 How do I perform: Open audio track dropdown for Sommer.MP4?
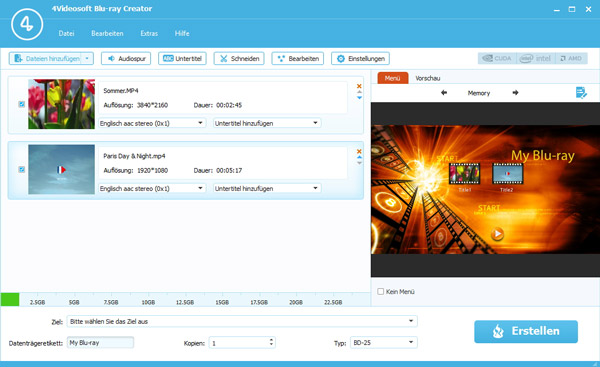[152, 123]
